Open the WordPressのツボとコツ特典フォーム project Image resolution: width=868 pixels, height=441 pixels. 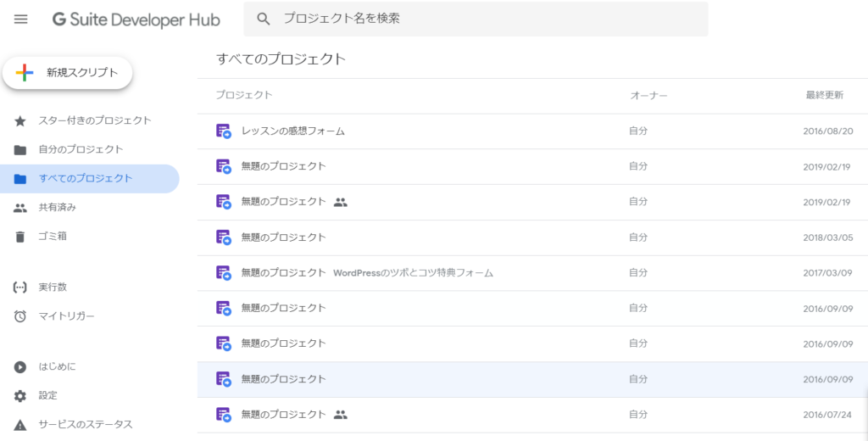point(413,273)
